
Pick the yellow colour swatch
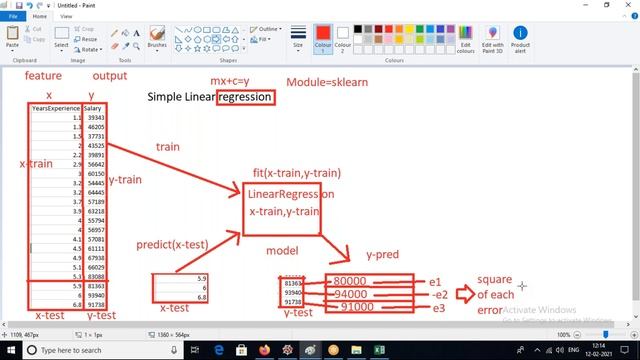pos(409,29)
